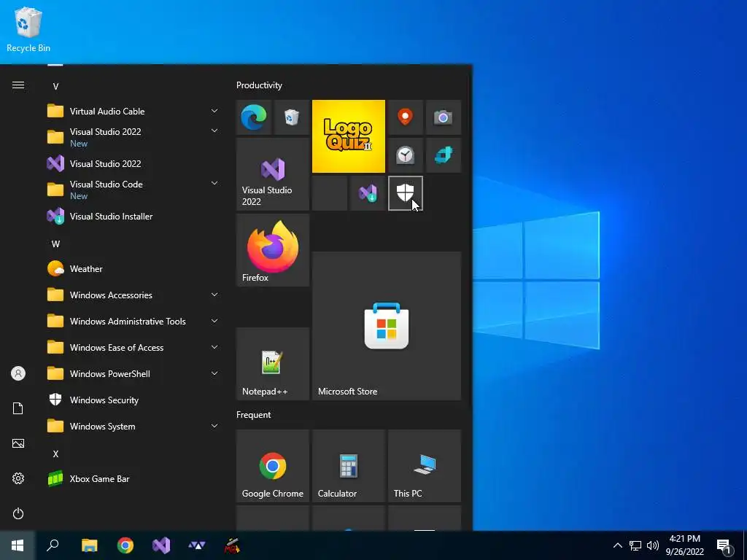Expand the Start menu hamburger button
This screenshot has width=747, height=560.
click(18, 85)
